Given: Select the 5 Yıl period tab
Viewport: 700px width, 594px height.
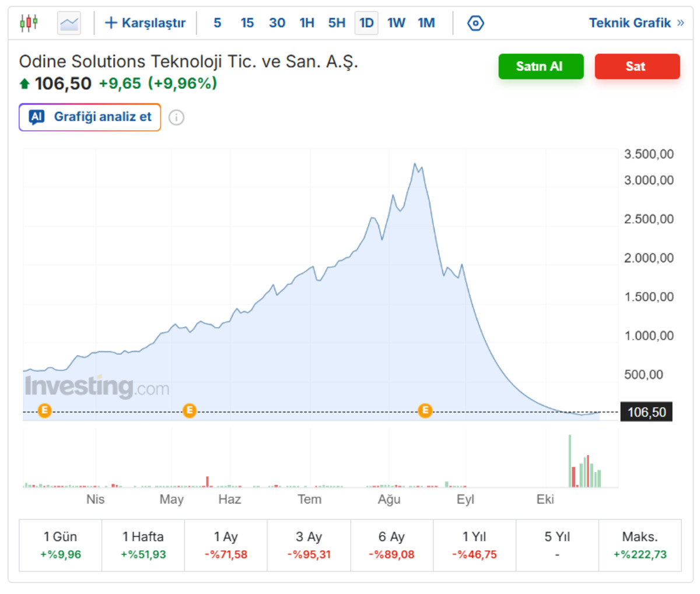Looking at the screenshot, I should tap(558, 545).
